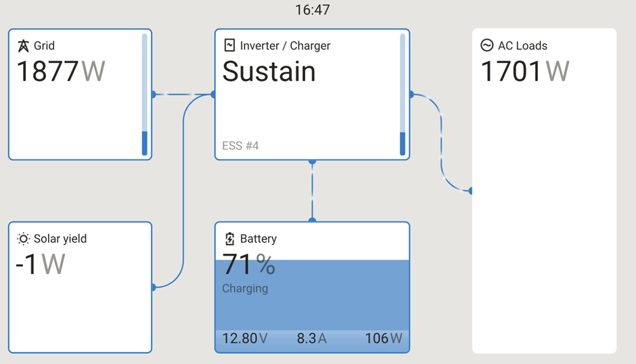Click the 16:47 clock at top
The width and height of the screenshot is (636, 364).
click(312, 10)
